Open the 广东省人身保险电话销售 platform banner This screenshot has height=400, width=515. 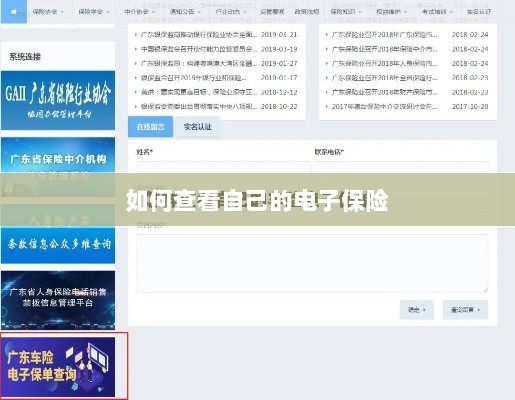point(58,300)
